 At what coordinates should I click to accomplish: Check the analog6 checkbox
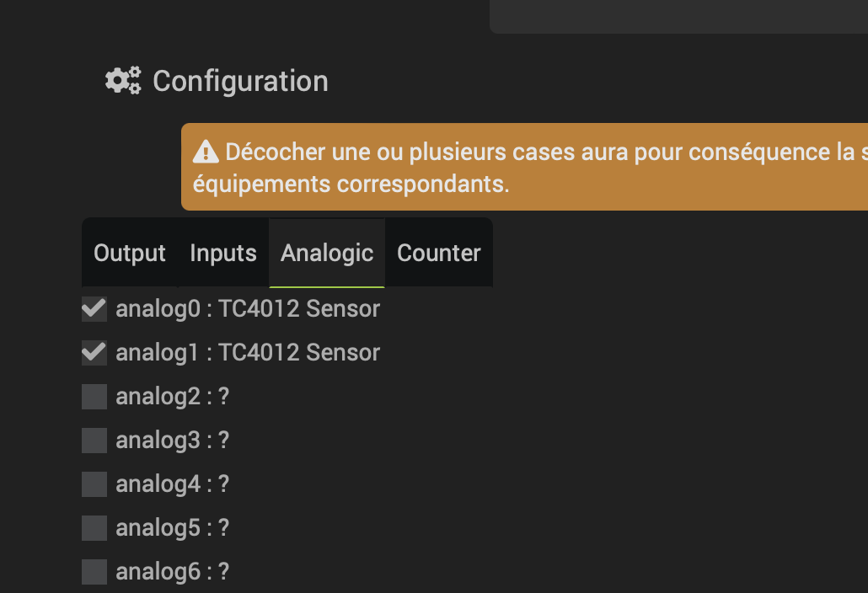point(94,571)
